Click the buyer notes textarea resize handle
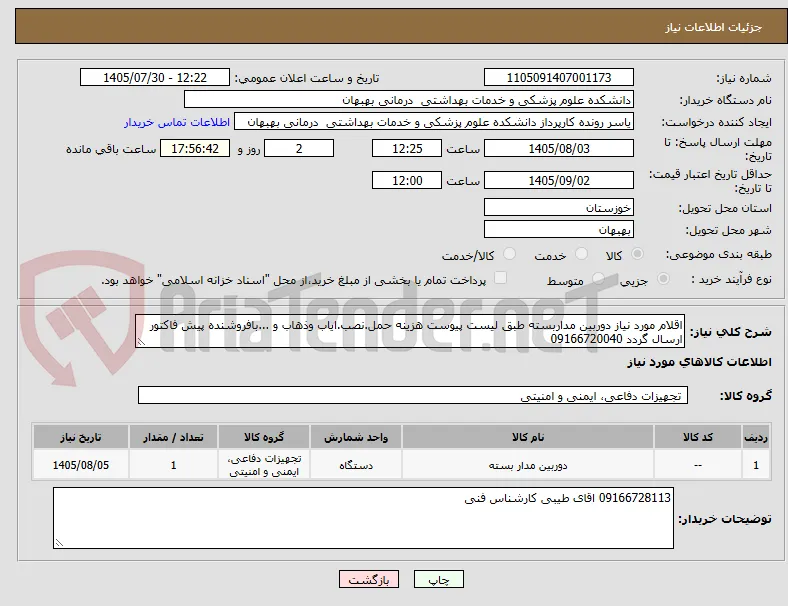This screenshot has width=788, height=606. coord(59,543)
